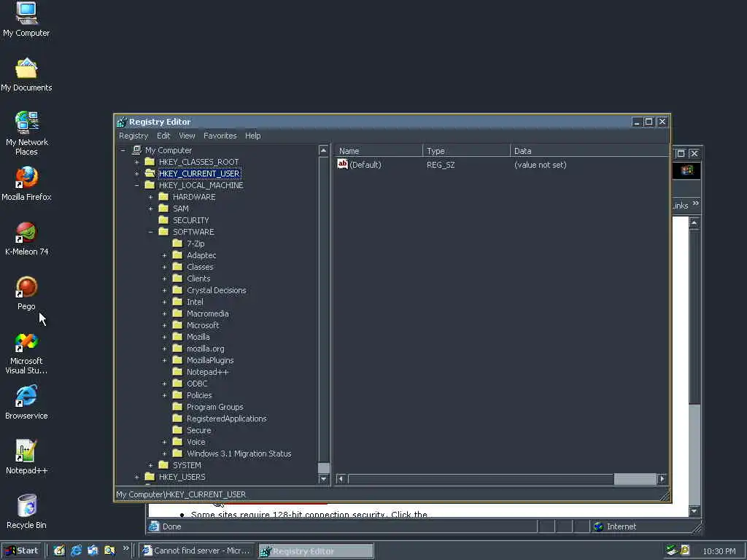Screen dimensions: 747x560
Task: Launch K-Meleon 74 desktop shortcut
Action: click(26, 238)
